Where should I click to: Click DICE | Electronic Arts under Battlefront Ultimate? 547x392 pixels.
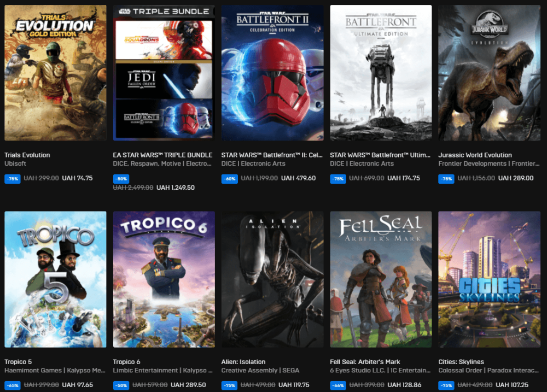click(362, 163)
